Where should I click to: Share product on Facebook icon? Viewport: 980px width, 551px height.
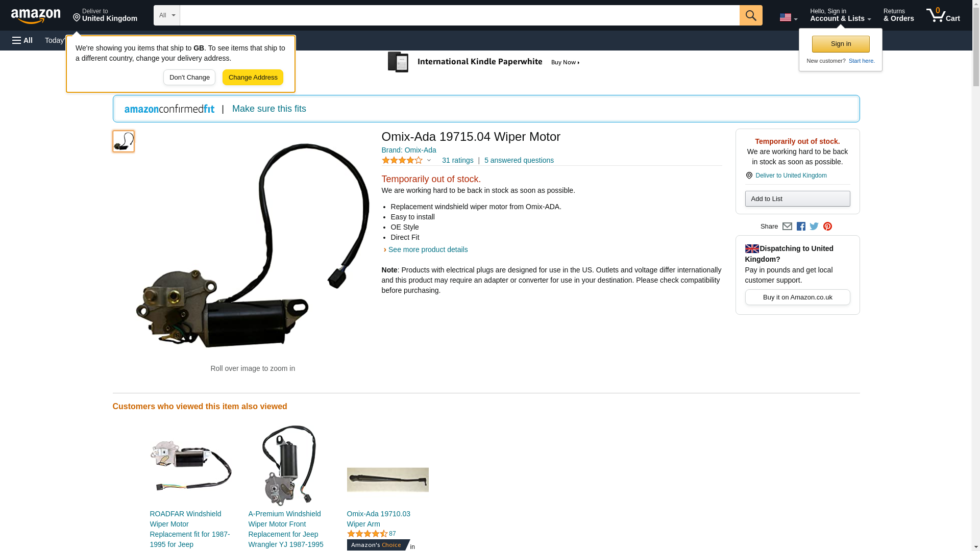click(x=801, y=227)
